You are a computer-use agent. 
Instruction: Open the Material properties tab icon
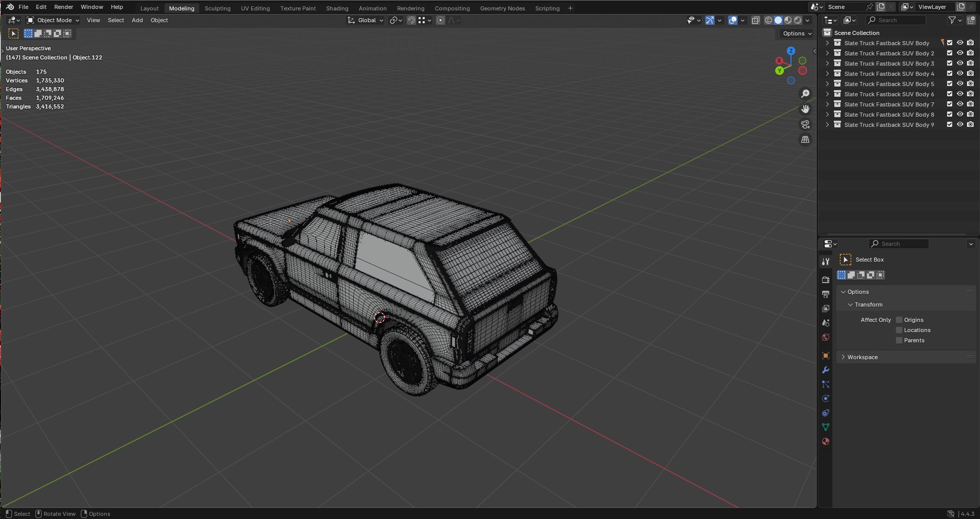pos(825,441)
